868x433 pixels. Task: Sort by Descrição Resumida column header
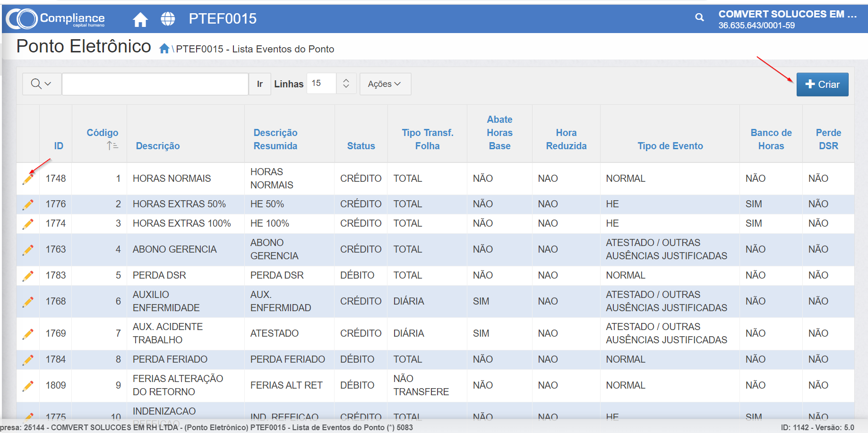pos(275,139)
